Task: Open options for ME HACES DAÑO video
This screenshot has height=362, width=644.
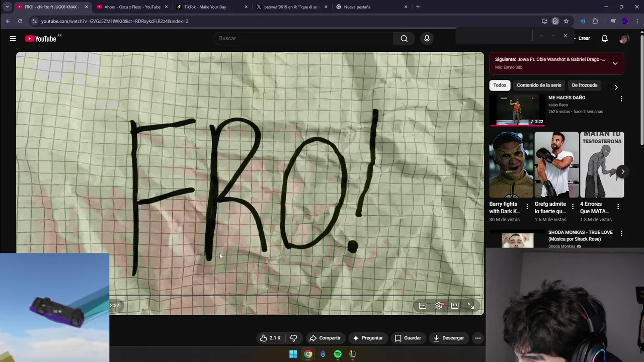Action: click(621, 99)
